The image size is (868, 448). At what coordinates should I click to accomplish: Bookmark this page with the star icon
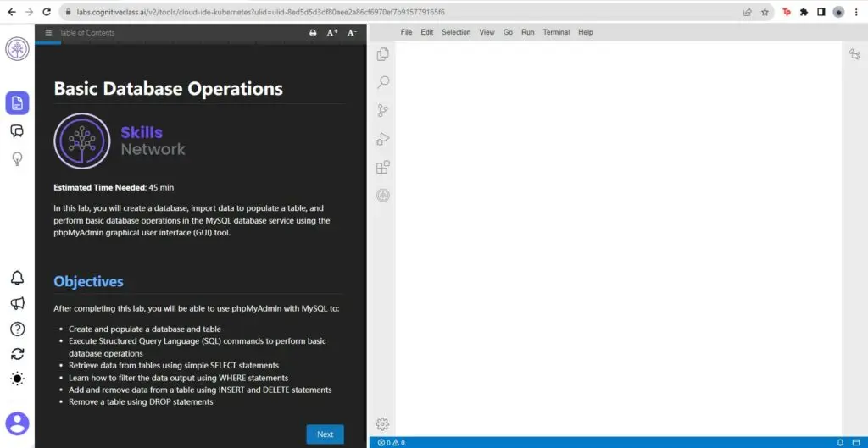tap(765, 12)
